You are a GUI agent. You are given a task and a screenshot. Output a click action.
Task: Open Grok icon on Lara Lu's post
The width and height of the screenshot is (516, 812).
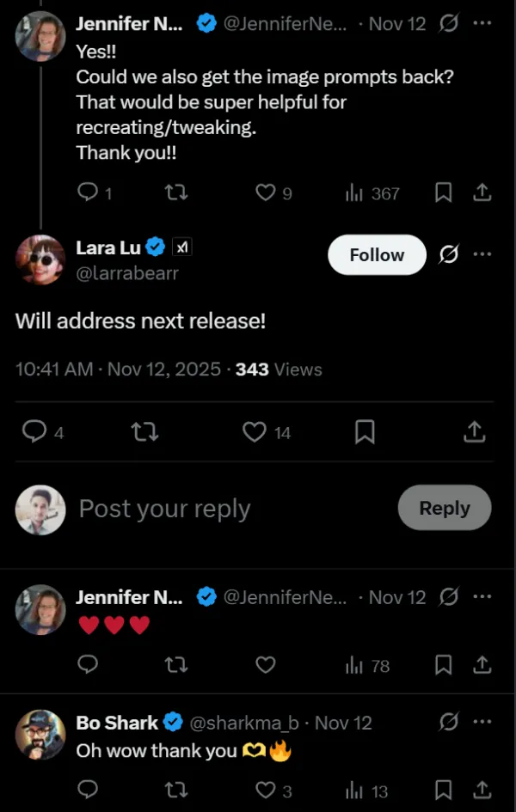click(448, 255)
